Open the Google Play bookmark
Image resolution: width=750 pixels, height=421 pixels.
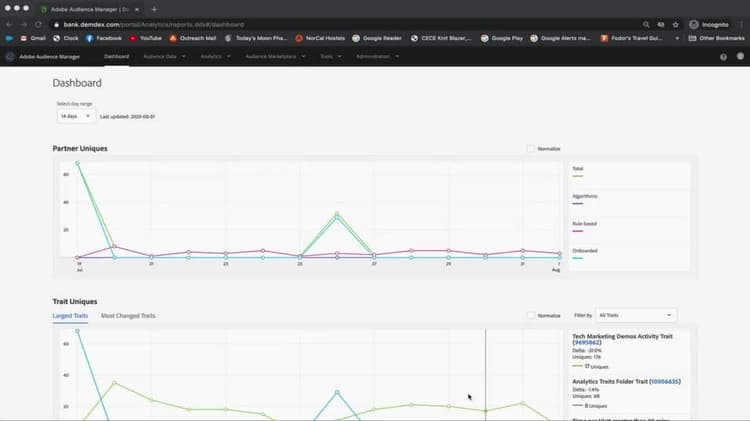click(502, 38)
